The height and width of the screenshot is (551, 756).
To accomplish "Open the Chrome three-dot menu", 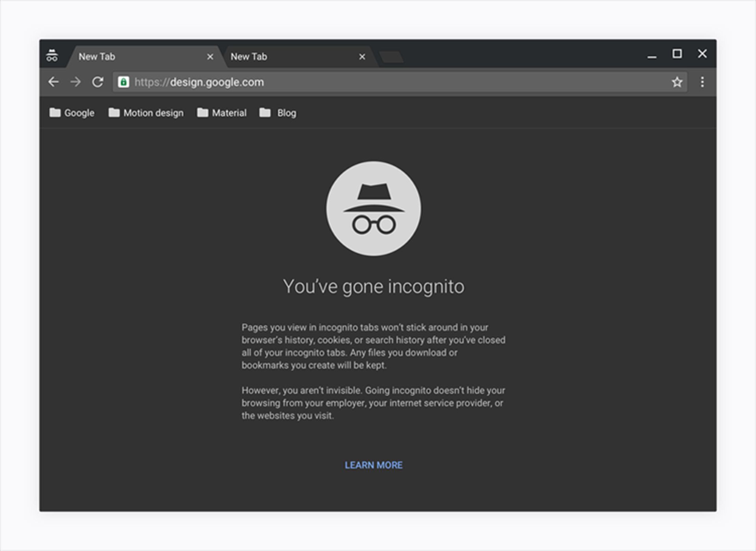I will tap(702, 82).
